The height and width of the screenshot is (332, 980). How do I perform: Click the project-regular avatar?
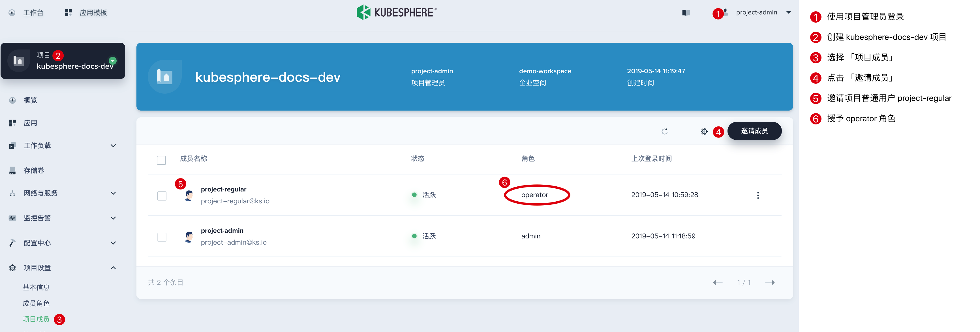click(x=188, y=196)
